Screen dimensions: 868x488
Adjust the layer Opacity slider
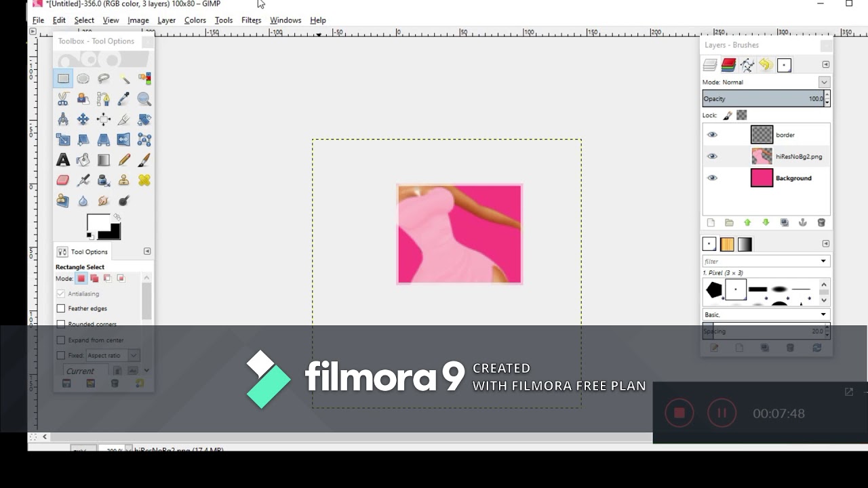click(x=763, y=99)
